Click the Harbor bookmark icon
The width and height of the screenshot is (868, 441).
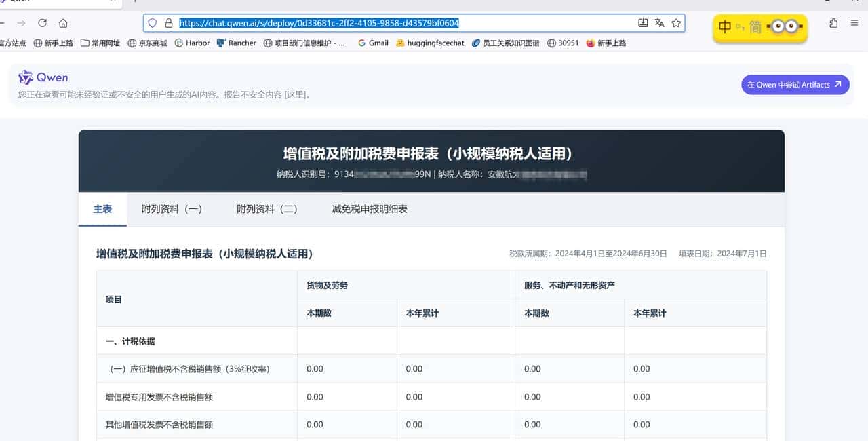pyautogui.click(x=180, y=43)
